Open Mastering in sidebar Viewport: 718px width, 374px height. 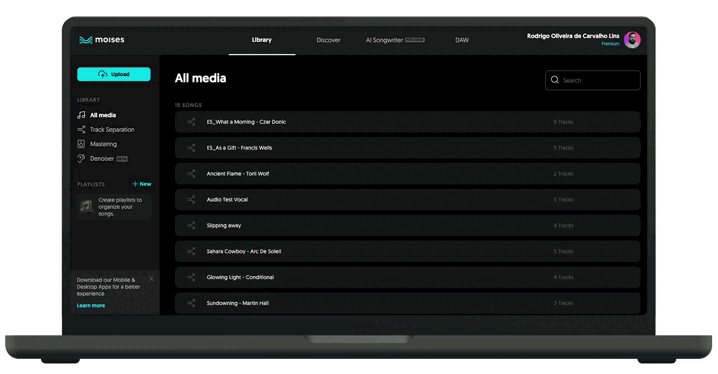[x=103, y=144]
